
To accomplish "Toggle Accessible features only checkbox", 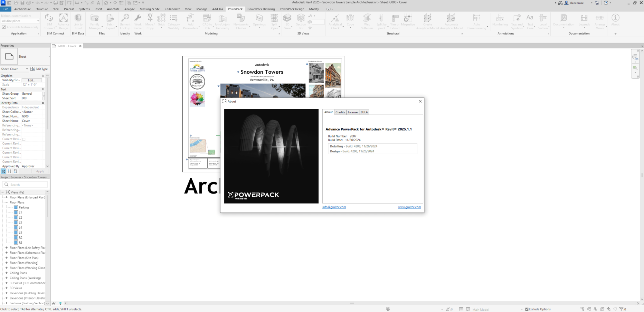I will 4,27.
